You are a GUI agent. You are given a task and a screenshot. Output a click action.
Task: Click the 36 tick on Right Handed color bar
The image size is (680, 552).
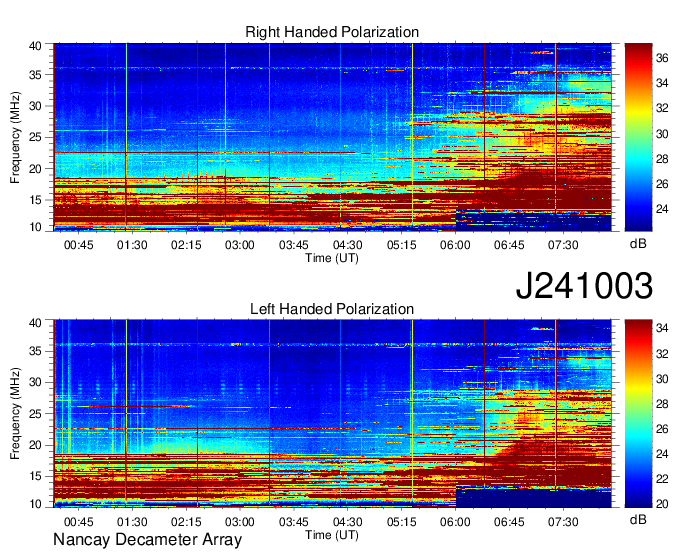[x=662, y=59]
